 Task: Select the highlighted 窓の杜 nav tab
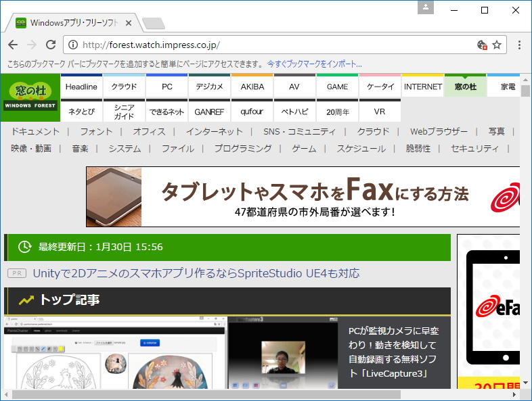[x=465, y=86]
